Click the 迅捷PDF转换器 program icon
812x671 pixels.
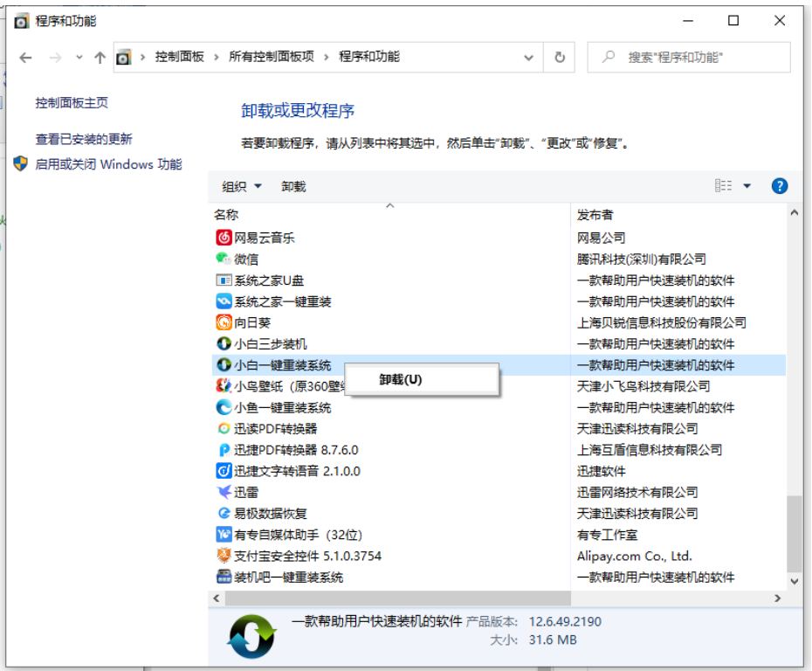pos(224,450)
